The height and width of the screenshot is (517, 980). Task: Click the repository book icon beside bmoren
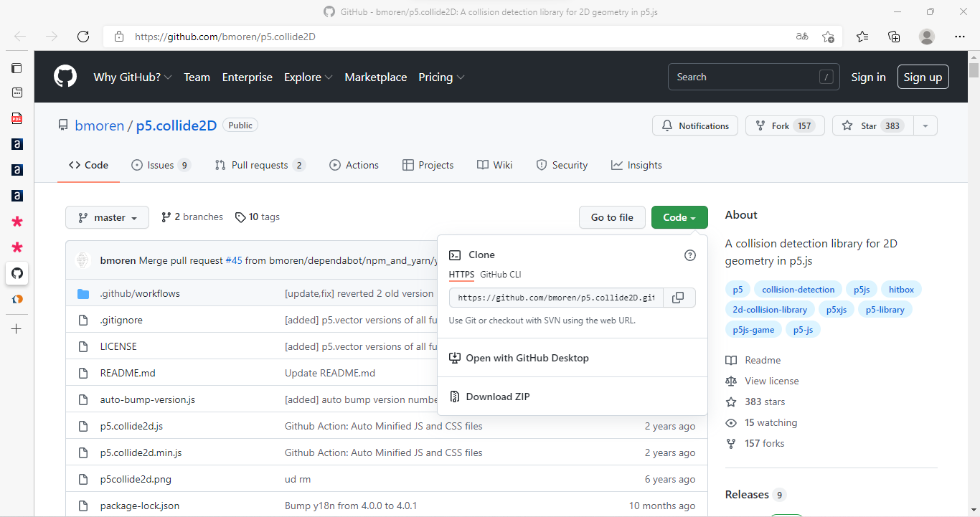63,125
